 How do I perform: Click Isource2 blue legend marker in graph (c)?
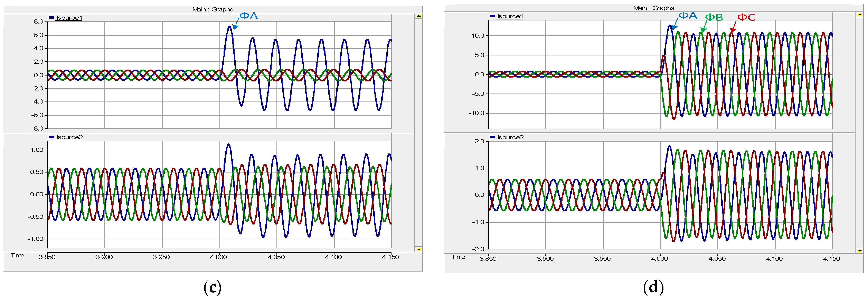point(51,137)
